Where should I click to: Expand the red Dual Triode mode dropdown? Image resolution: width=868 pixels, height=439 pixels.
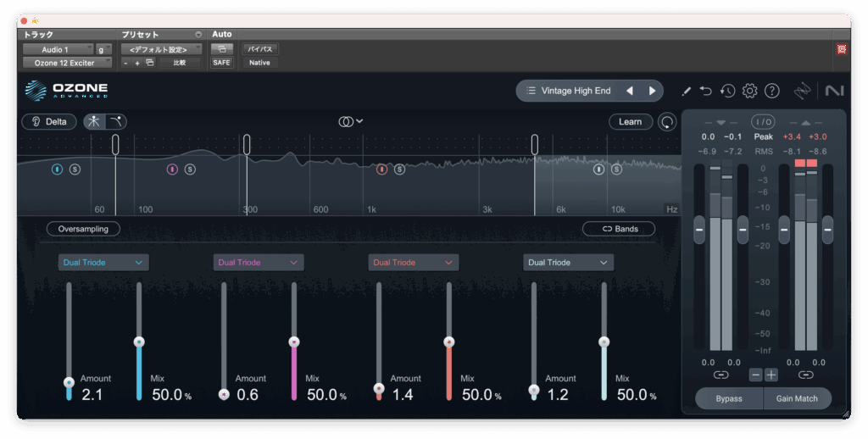[414, 263]
